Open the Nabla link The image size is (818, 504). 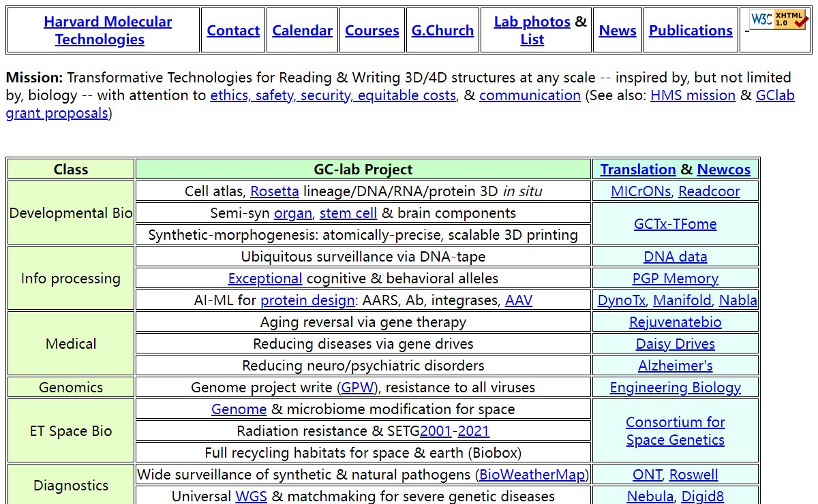click(738, 300)
